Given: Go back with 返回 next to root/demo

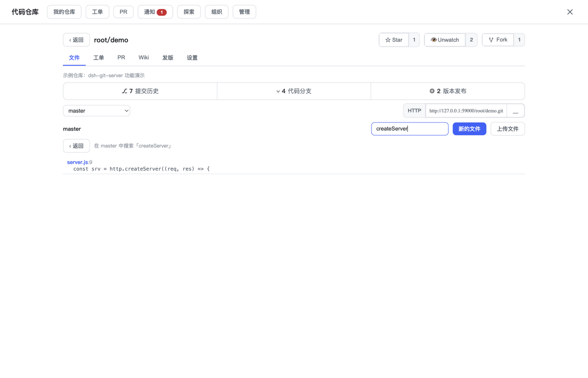Looking at the screenshot, I should click(76, 40).
